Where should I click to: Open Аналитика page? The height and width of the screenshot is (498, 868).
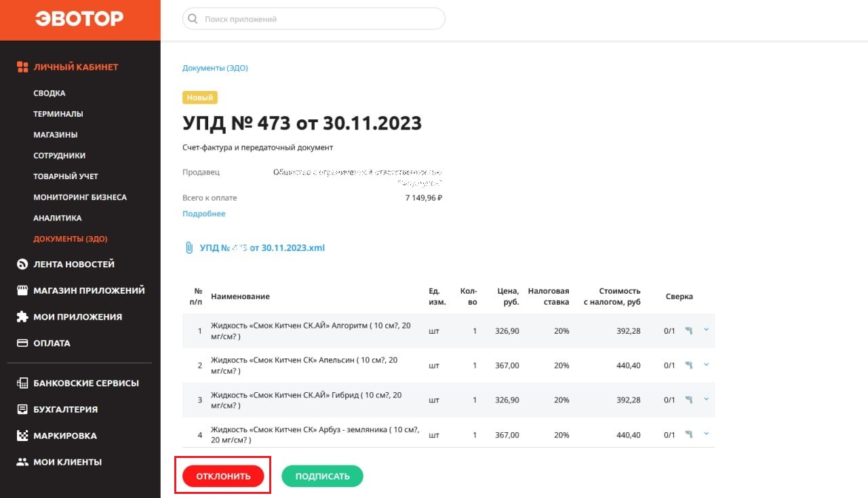pos(58,218)
